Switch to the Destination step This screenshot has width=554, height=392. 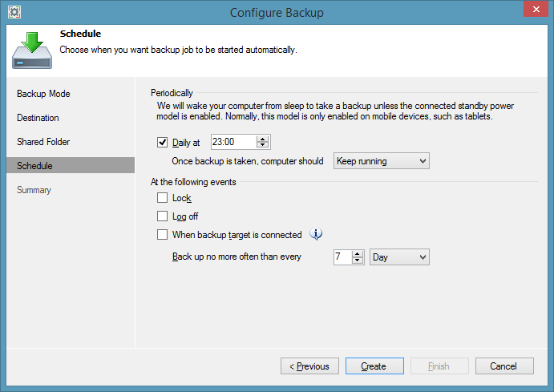(38, 118)
